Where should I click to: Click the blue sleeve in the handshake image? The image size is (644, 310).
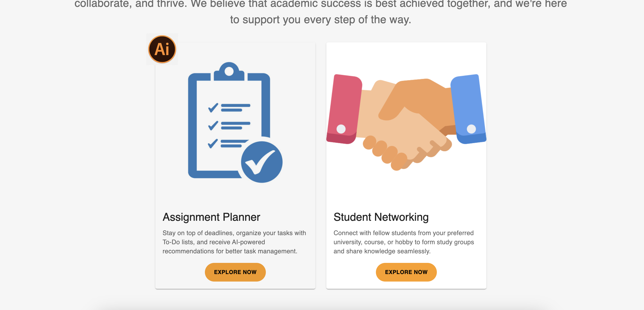point(468,109)
